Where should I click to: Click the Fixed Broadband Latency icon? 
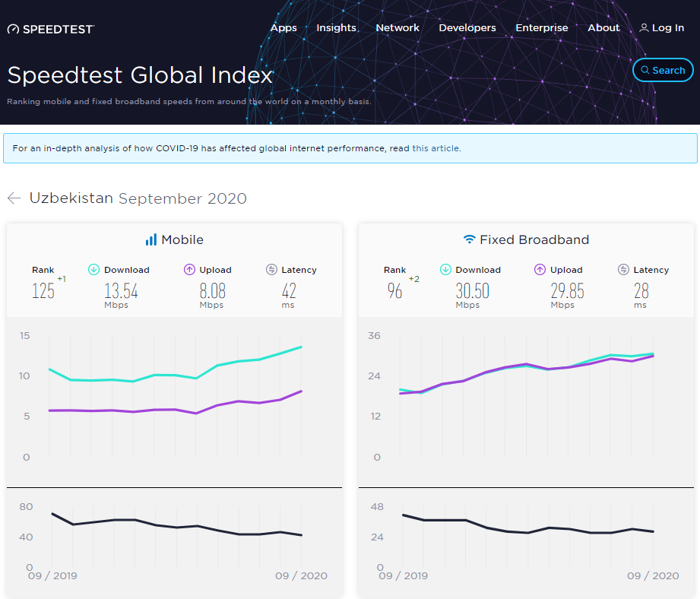(x=623, y=270)
